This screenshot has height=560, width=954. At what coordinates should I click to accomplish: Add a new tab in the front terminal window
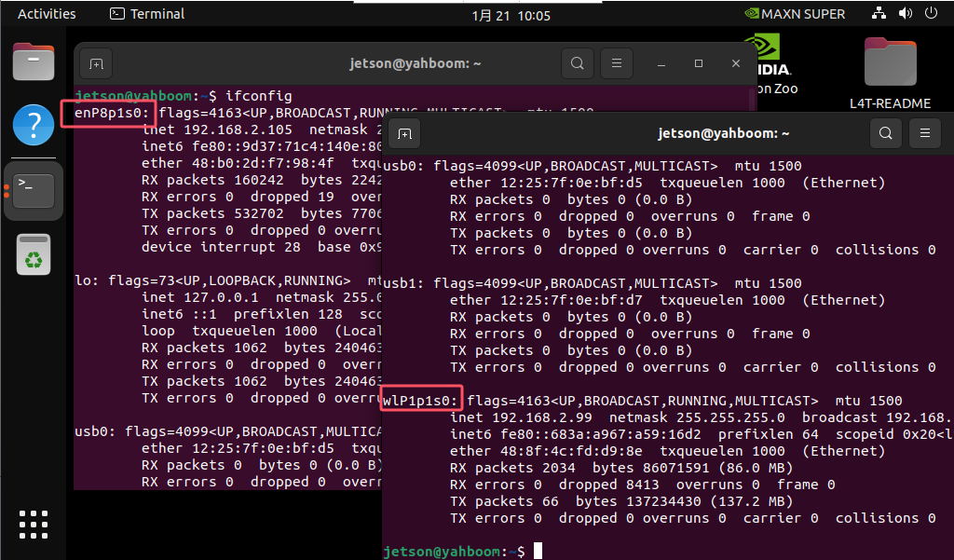(x=404, y=133)
